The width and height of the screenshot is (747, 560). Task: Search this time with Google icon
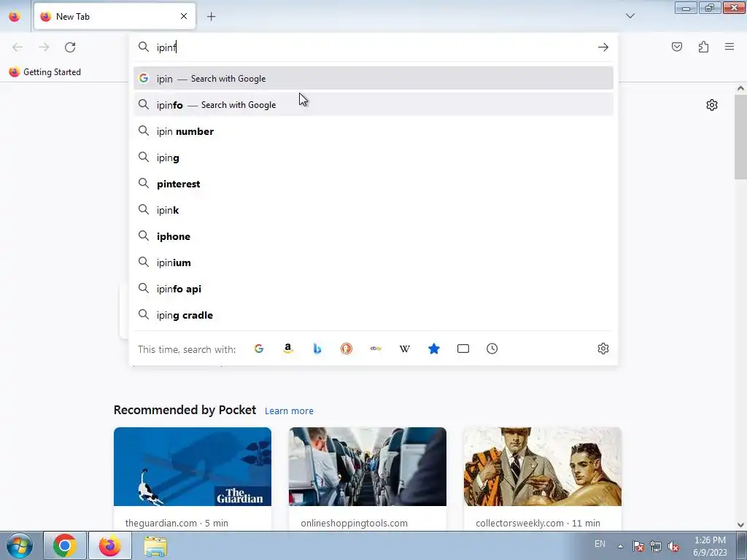pos(259,349)
